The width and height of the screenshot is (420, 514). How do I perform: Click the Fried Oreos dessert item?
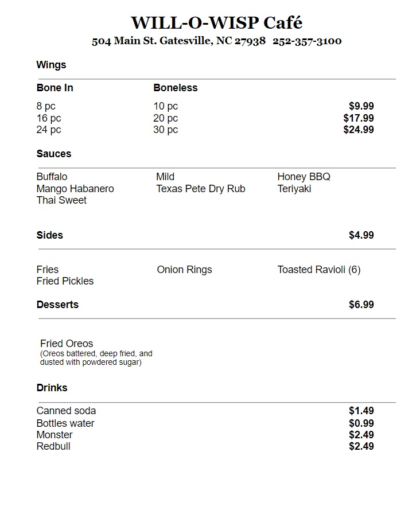click(x=67, y=344)
